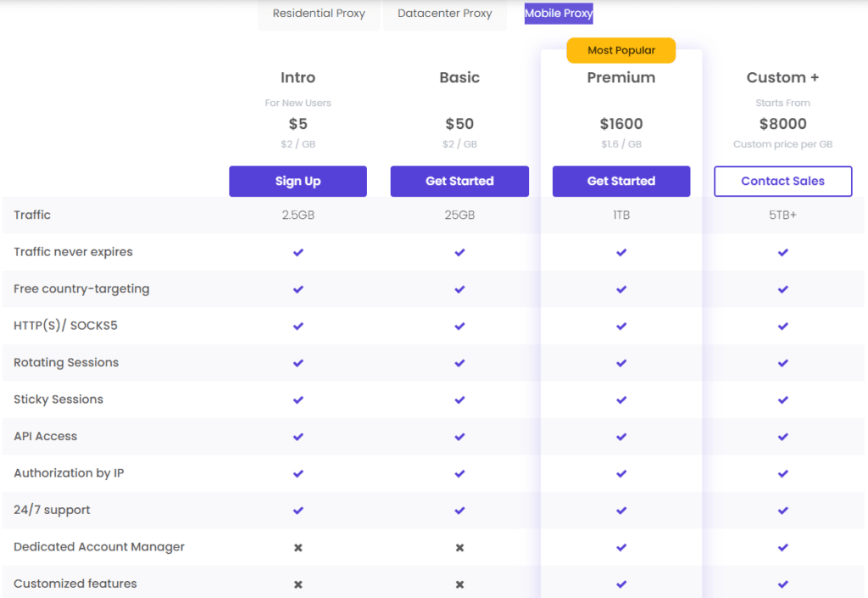This screenshot has height=598, width=868.
Task: Click Intro cross for Customized features
Action: [x=298, y=584]
